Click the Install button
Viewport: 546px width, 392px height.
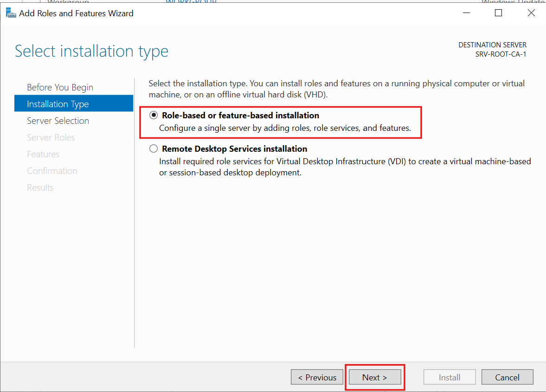point(449,377)
